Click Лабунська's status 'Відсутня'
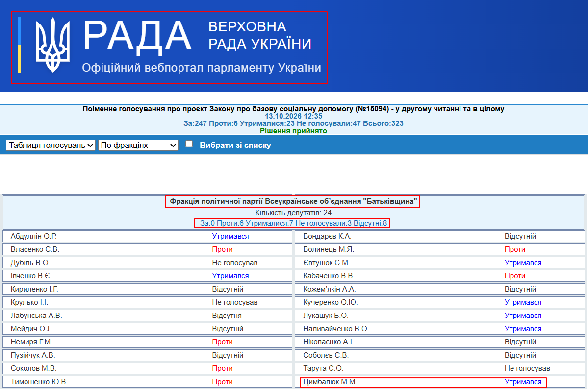 tap(227, 316)
